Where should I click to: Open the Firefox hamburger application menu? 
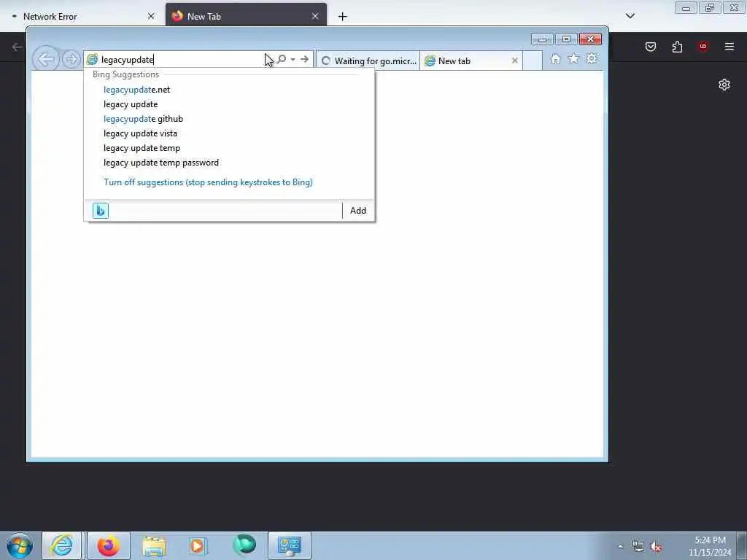tap(729, 47)
